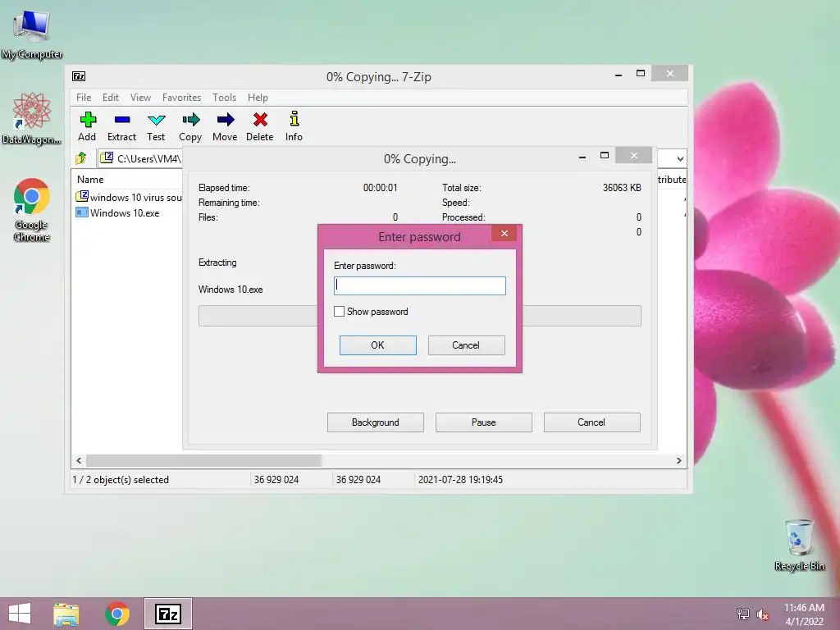Open Chrome from the taskbar
This screenshot has height=630, width=840.
pyautogui.click(x=117, y=614)
